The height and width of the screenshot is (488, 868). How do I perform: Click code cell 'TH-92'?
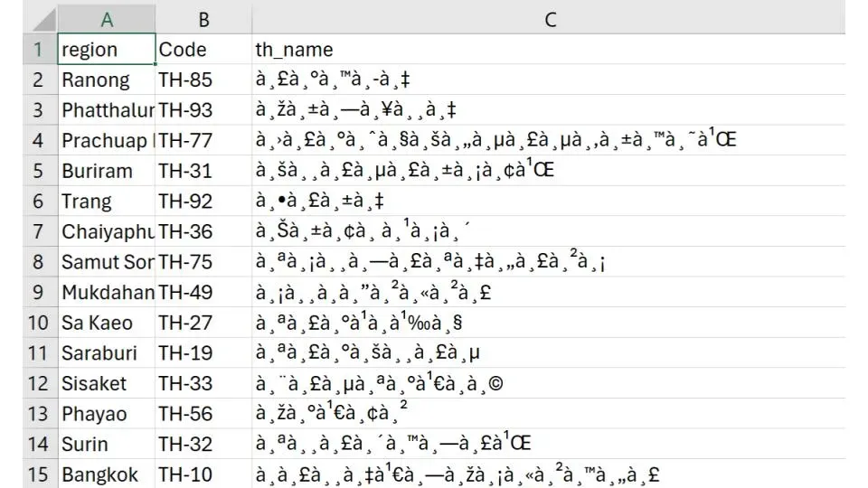[203, 202]
